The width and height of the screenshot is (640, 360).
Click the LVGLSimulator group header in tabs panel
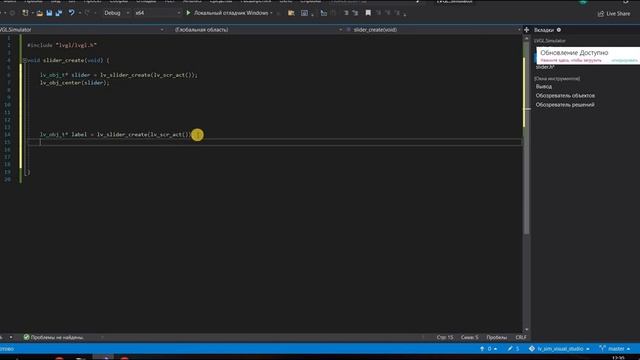(x=550, y=41)
